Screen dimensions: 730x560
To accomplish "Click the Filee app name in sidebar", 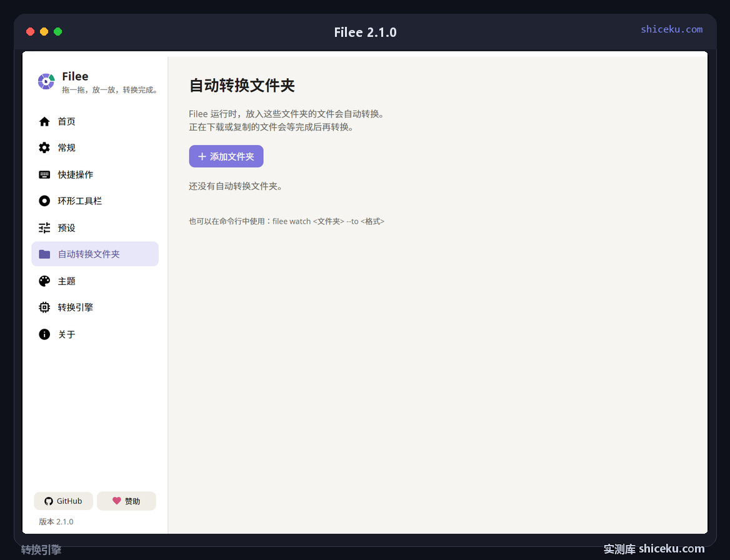I will (75, 76).
